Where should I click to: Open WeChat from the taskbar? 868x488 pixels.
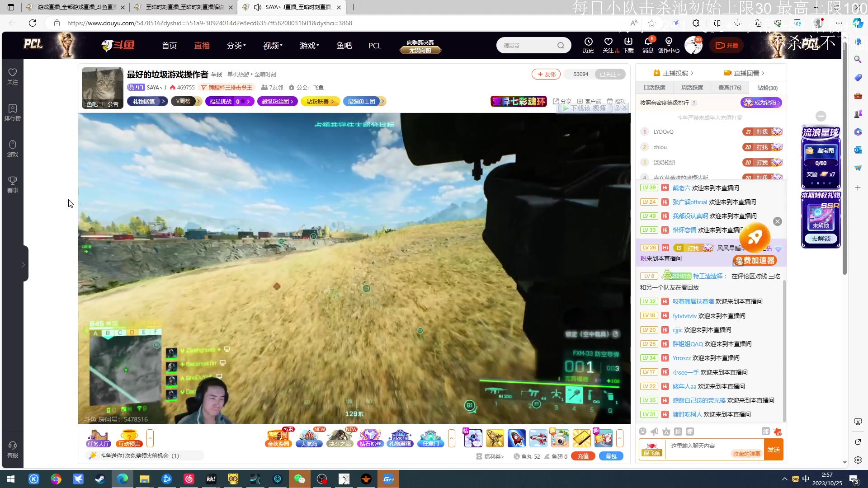click(300, 479)
